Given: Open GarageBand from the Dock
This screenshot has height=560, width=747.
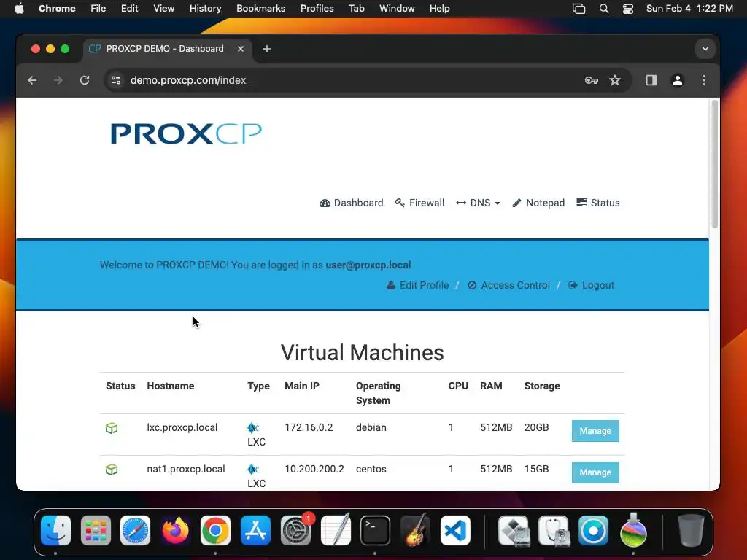Looking at the screenshot, I should pos(415,531).
